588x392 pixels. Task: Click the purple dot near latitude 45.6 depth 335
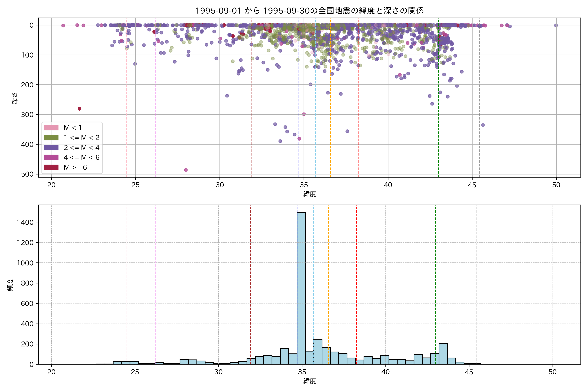[483, 125]
